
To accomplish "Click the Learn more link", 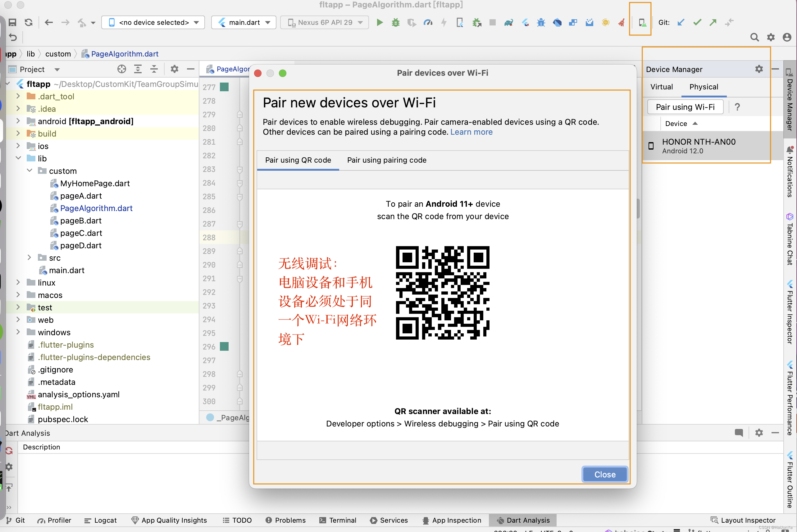I will pyautogui.click(x=471, y=132).
